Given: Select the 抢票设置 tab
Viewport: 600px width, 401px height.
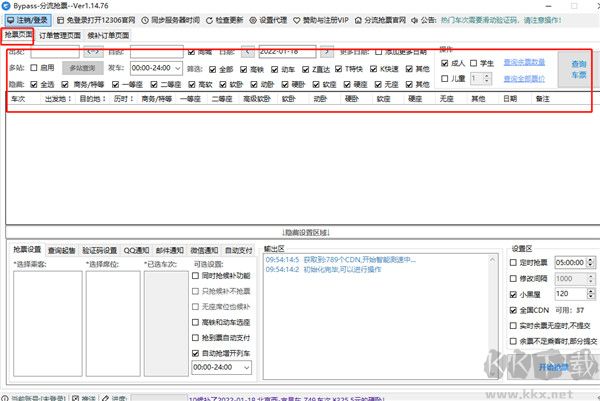Looking at the screenshot, I should [27, 249].
